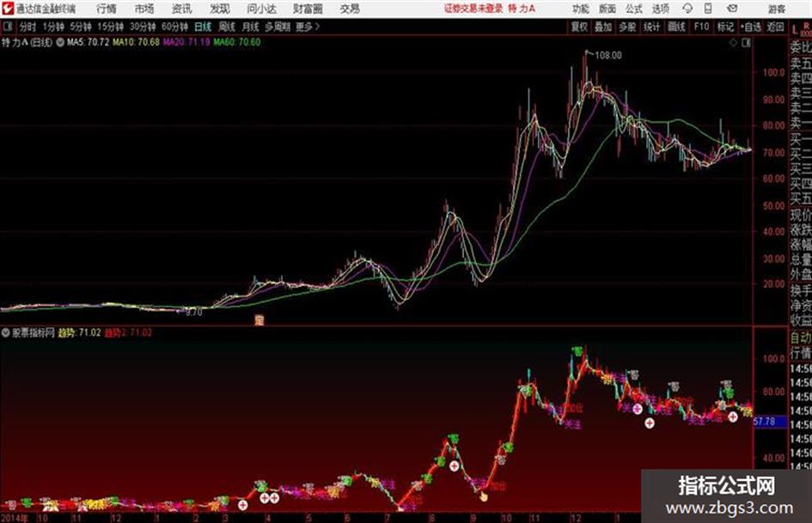Click the 9.70 low price label
This screenshot has height=523, width=812.
193,313
